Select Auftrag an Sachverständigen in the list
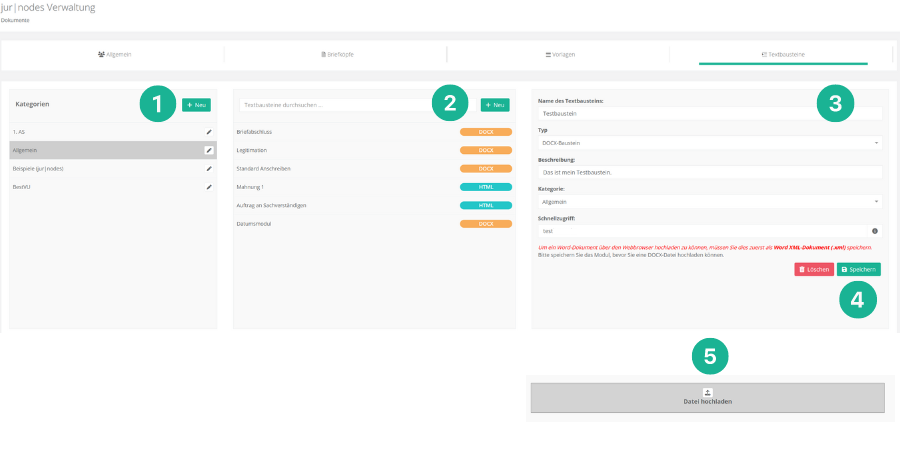Image resolution: width=900 pixels, height=450 pixels. (272, 205)
